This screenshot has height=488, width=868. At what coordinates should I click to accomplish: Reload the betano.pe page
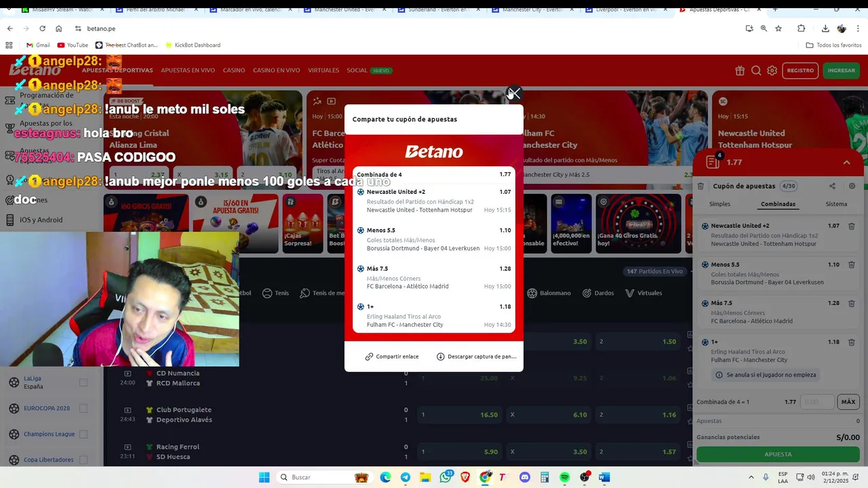point(42,28)
